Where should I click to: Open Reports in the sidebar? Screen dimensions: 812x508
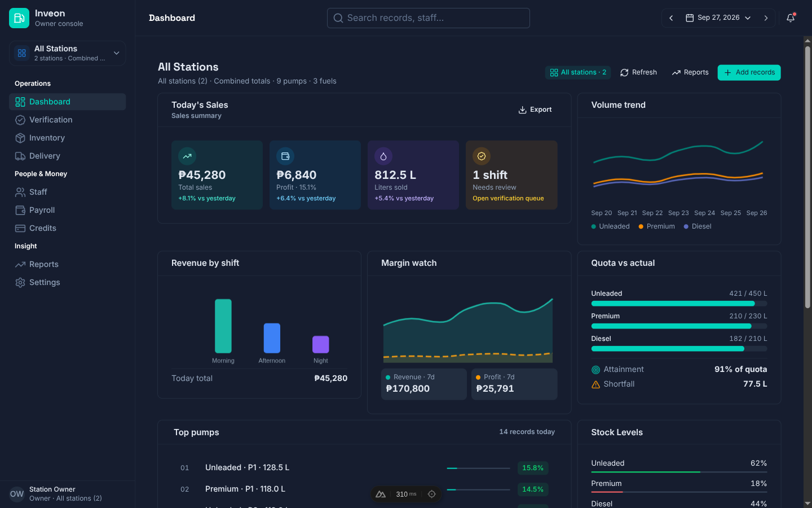pyautogui.click(x=67, y=264)
